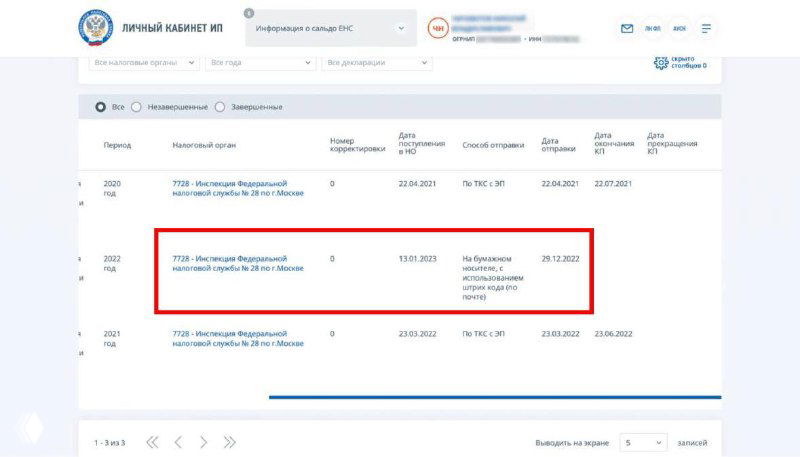The image size is (800, 457).
Task: Expand 'Все налоговые органы' dropdown
Action: coord(143,62)
